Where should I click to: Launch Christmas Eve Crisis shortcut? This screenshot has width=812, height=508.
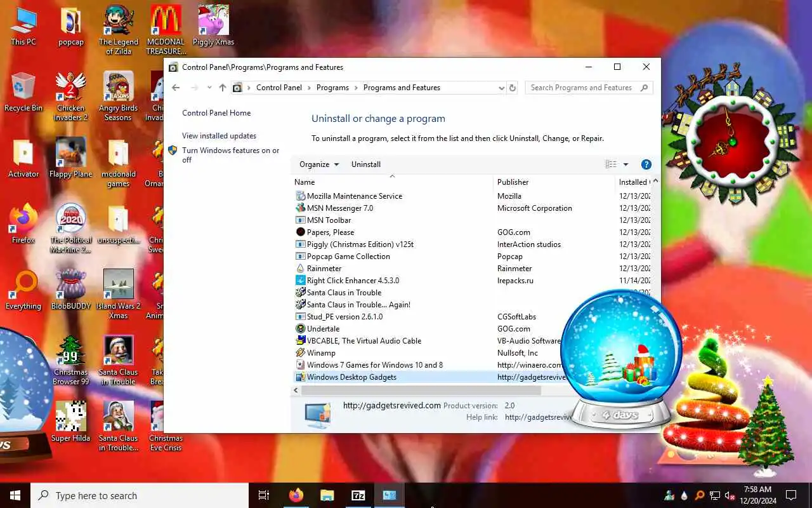166,426
